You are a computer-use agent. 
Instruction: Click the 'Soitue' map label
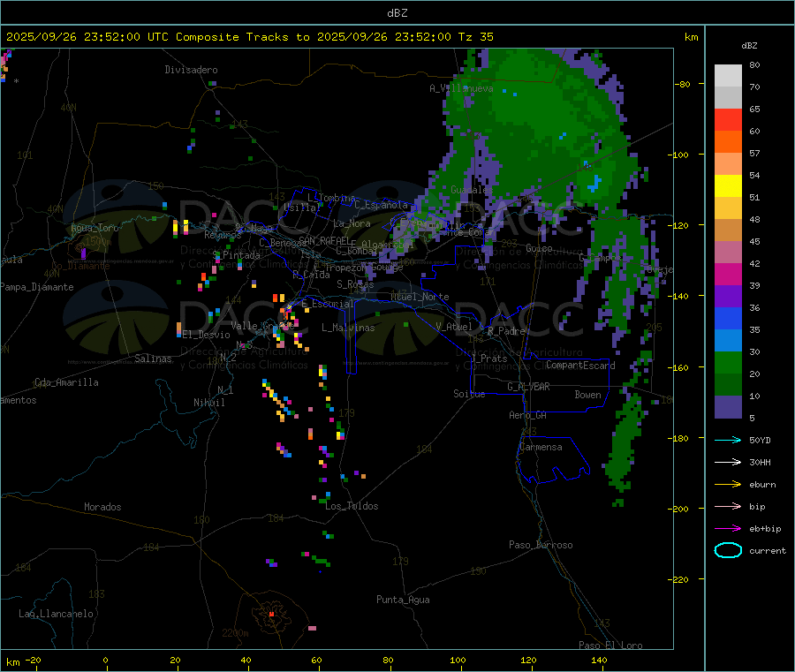point(469,394)
